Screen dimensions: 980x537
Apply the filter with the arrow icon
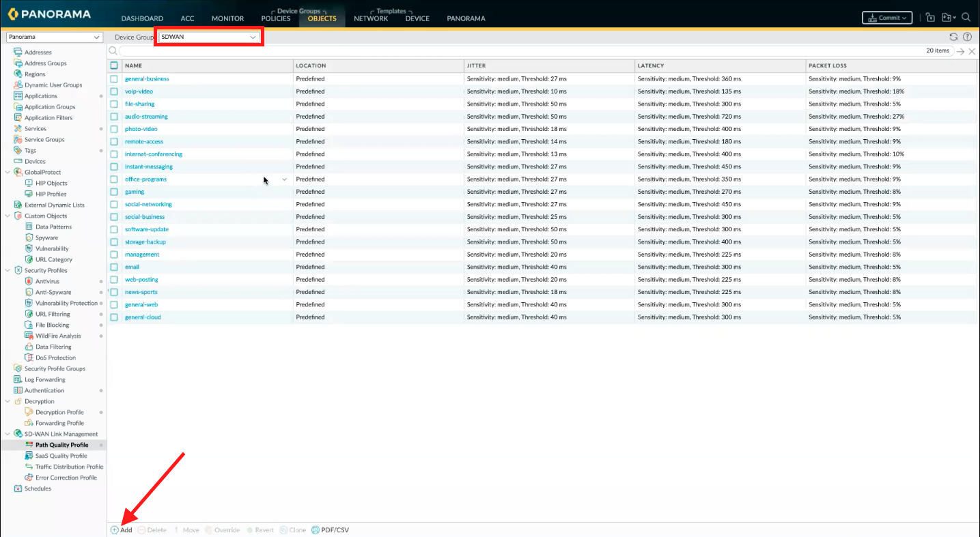pos(960,51)
